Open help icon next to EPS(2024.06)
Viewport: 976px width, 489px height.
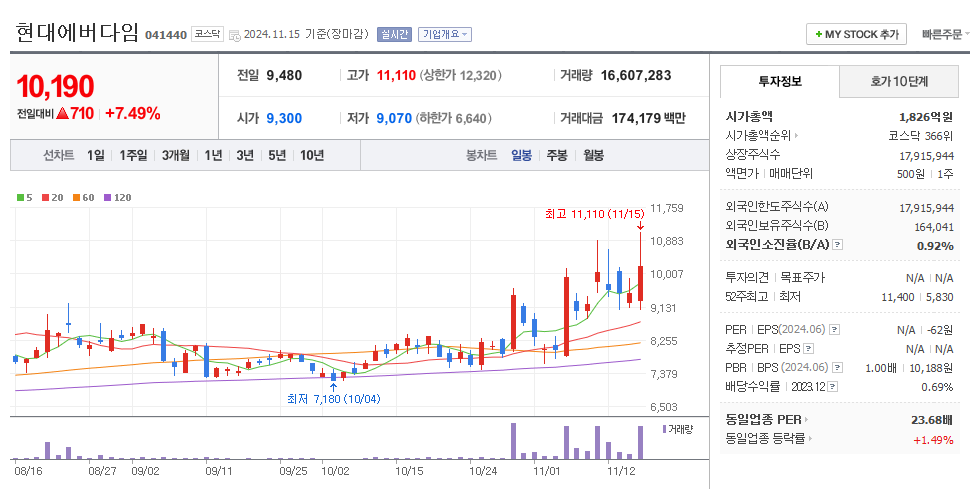coord(835,330)
